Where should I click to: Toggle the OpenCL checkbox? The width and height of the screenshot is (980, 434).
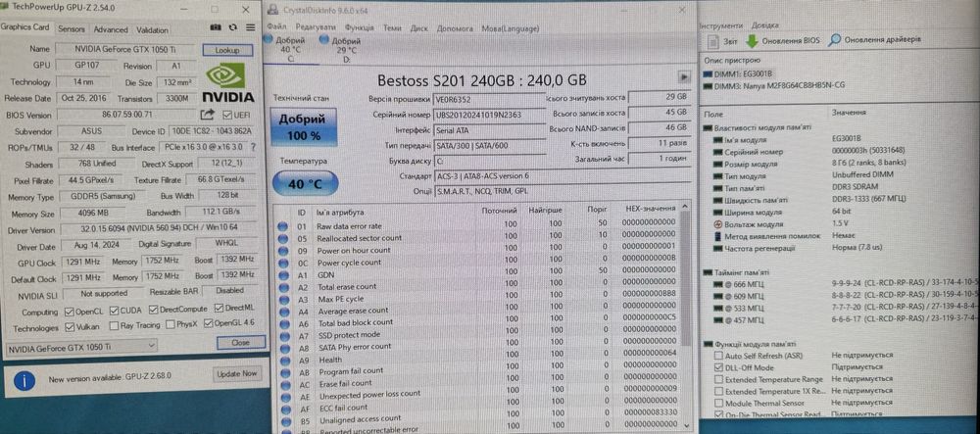tap(70, 311)
